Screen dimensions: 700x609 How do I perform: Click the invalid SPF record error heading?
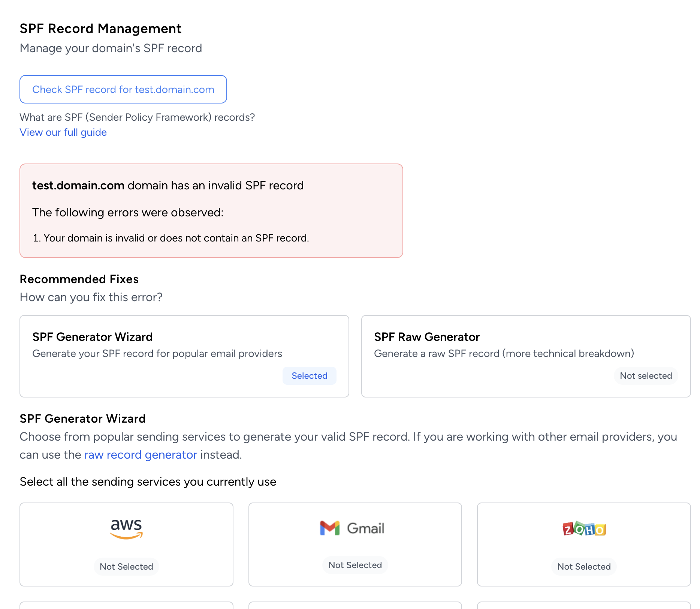tap(168, 186)
